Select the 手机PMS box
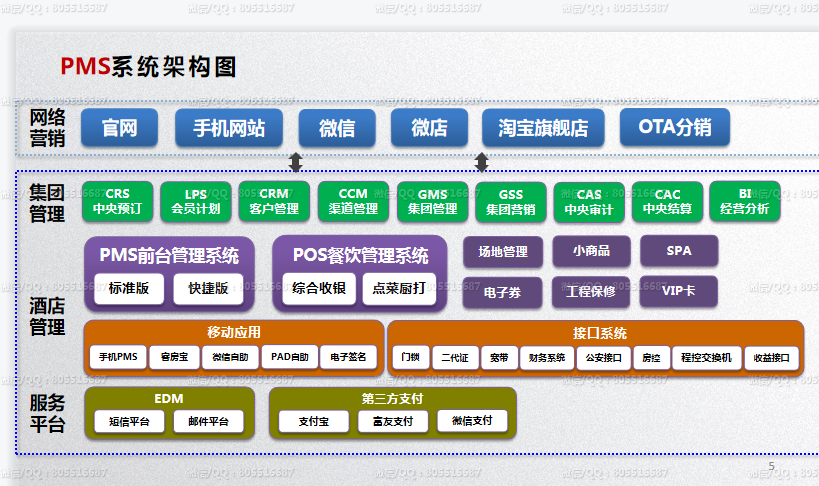 (118, 357)
